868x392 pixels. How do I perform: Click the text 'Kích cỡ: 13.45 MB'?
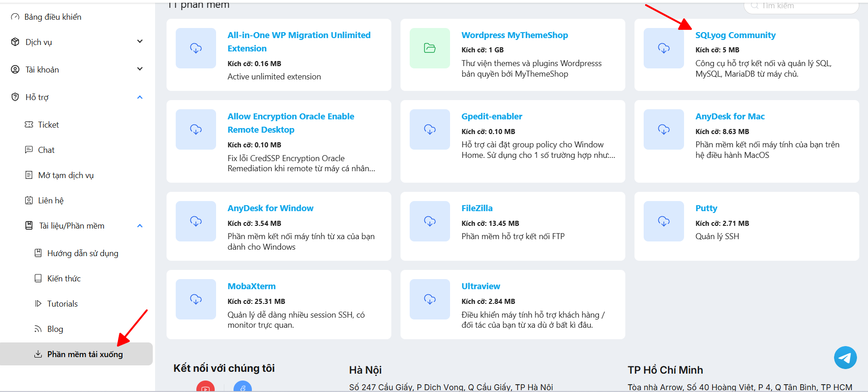click(490, 223)
